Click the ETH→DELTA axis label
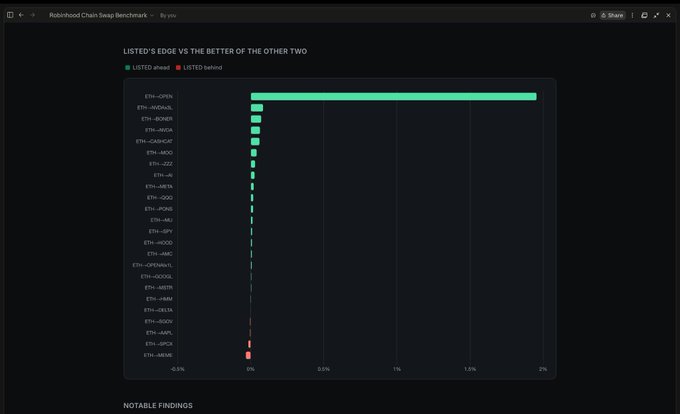 tap(158, 310)
